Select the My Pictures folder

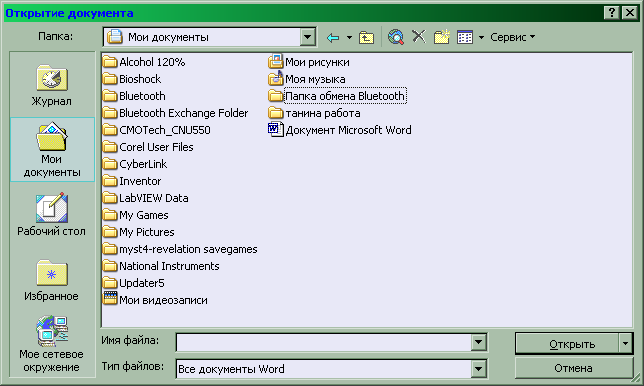(139, 232)
